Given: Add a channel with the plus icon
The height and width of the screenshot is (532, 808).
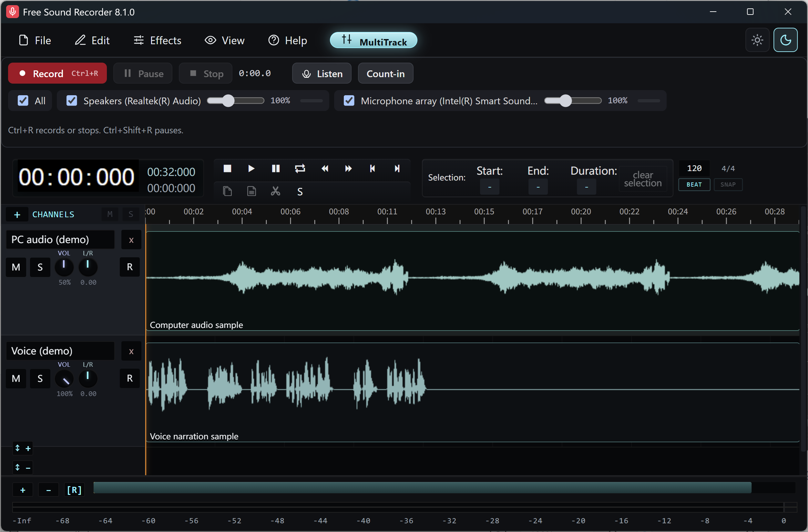Looking at the screenshot, I should [17, 215].
